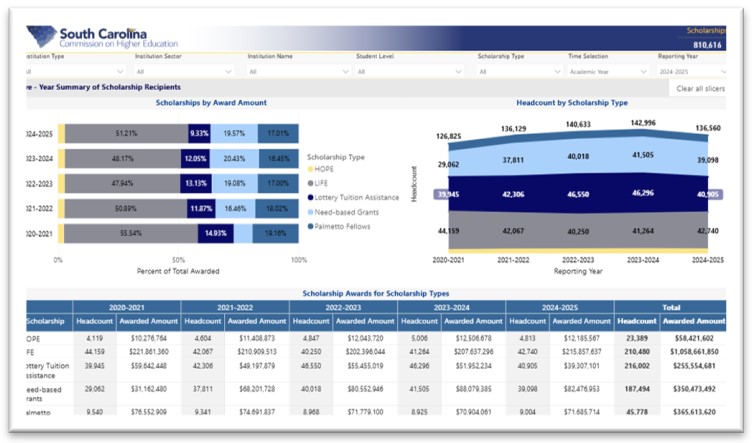Open the Time Selection dropdown

tap(608, 71)
